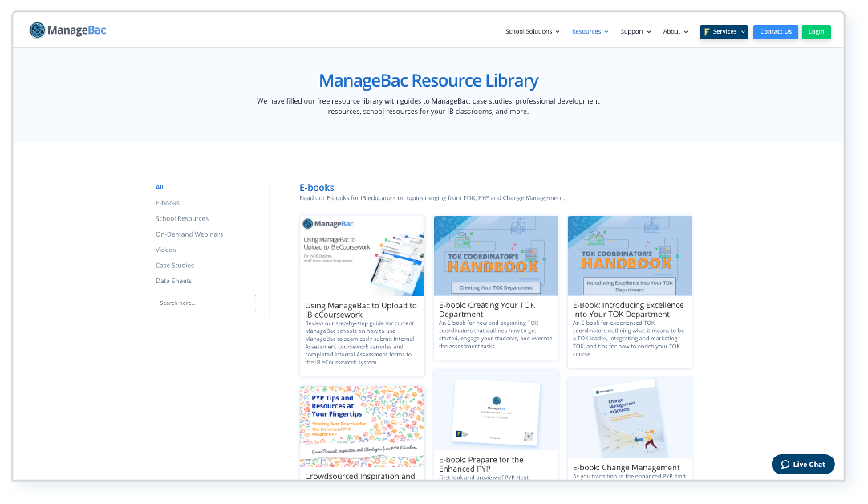
Task: Open the Case Studies category
Action: pyautogui.click(x=175, y=265)
